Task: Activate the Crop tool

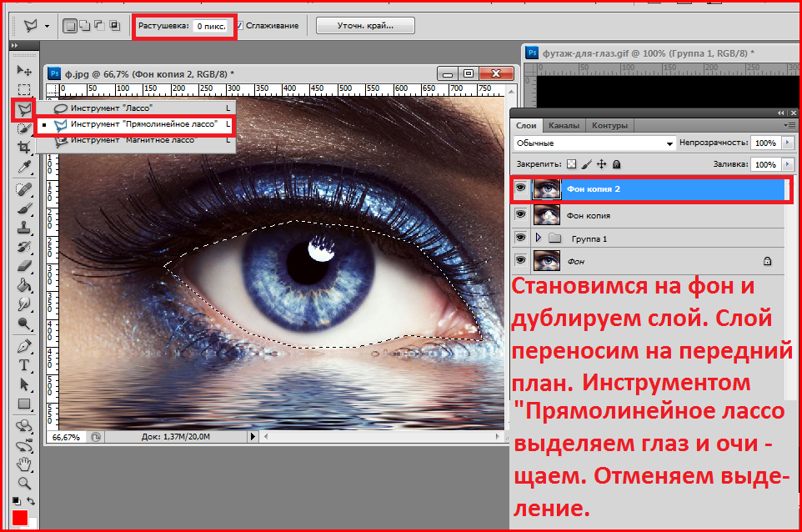Action: 24,148
